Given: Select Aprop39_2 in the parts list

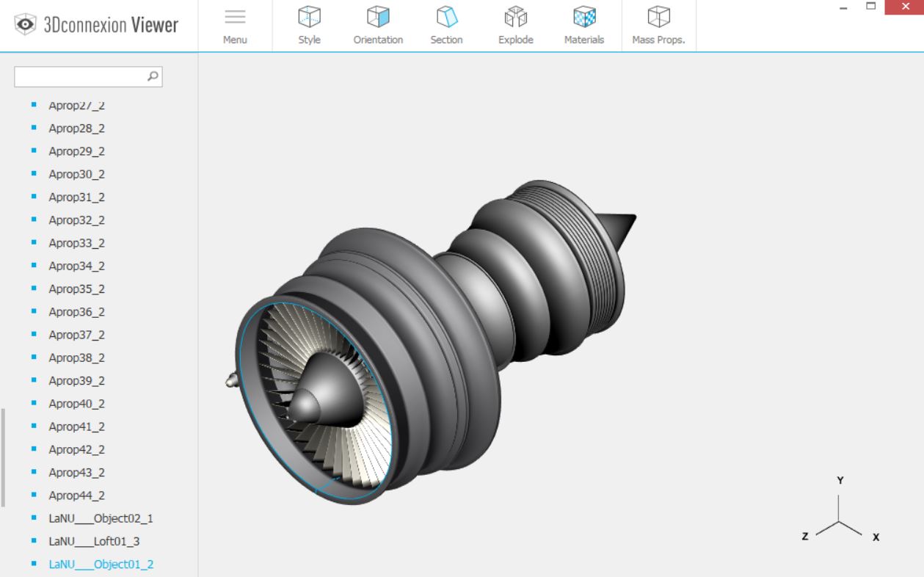Looking at the screenshot, I should coord(76,380).
